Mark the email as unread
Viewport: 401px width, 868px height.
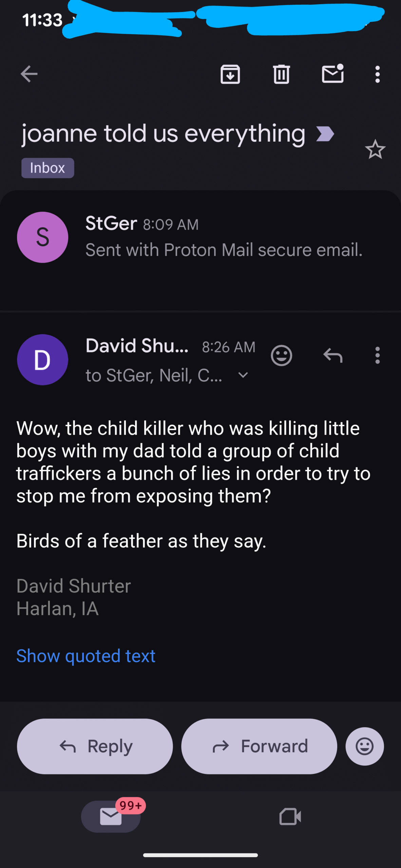[x=332, y=73]
